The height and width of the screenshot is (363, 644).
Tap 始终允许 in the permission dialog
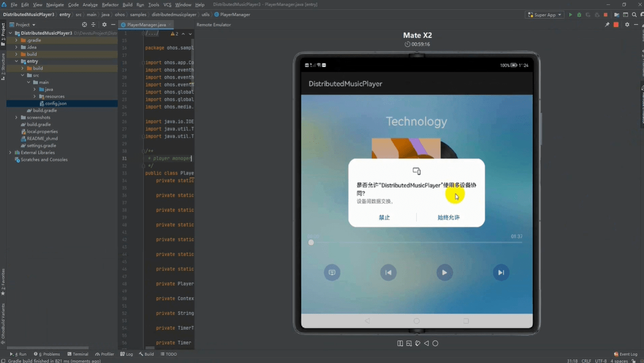448,217
